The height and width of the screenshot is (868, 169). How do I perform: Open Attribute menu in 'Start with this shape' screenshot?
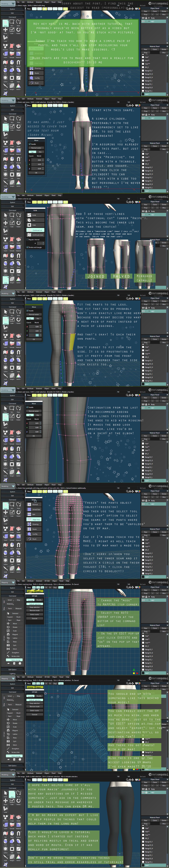(x=30, y=99)
